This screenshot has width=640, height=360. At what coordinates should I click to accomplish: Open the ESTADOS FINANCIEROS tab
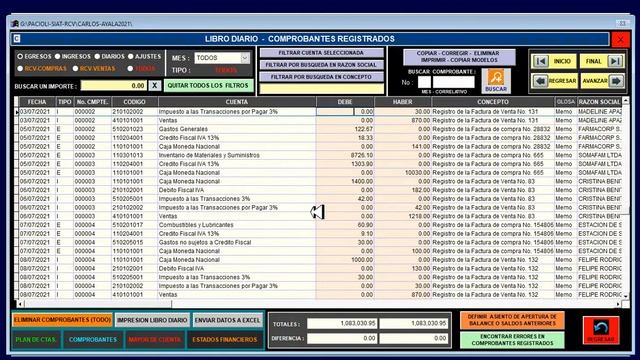click(224, 340)
